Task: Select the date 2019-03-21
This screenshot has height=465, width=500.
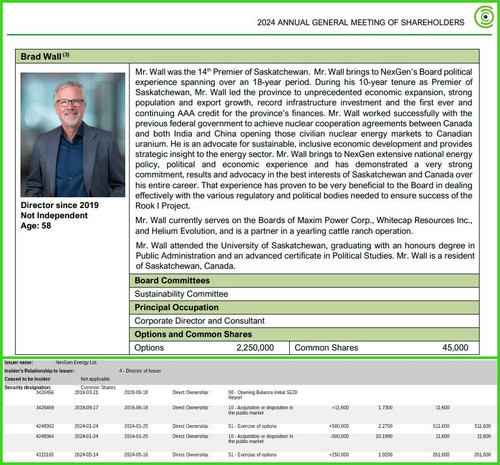Action: (x=86, y=392)
